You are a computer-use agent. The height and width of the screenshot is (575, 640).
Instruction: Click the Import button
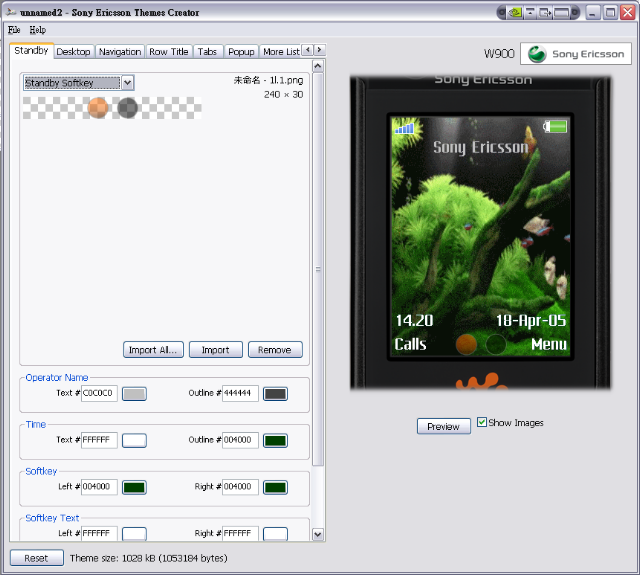point(216,350)
